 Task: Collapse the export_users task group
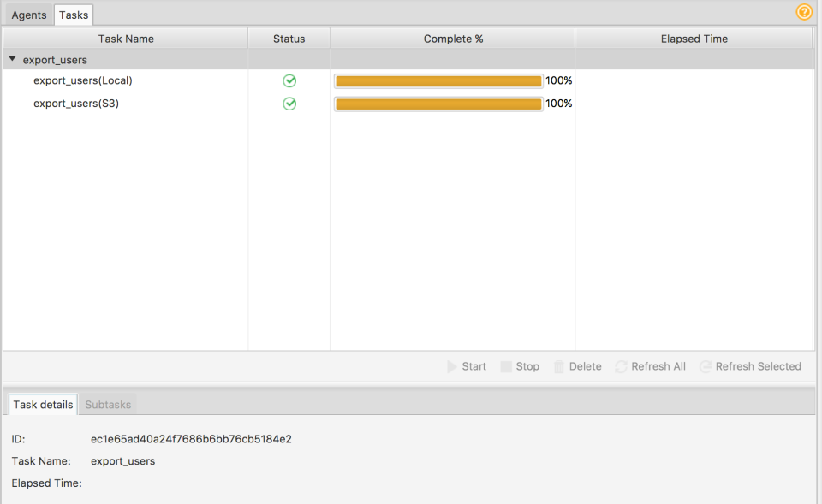click(x=12, y=60)
